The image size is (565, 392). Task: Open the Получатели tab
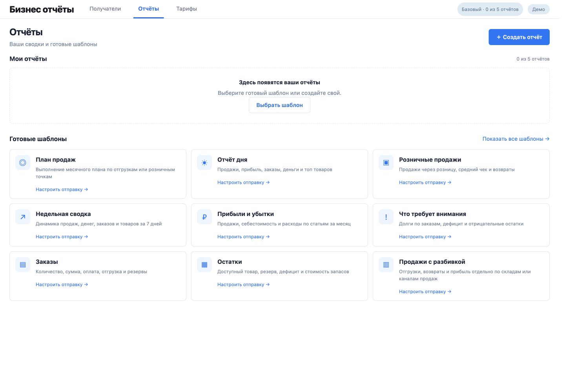pos(105,9)
